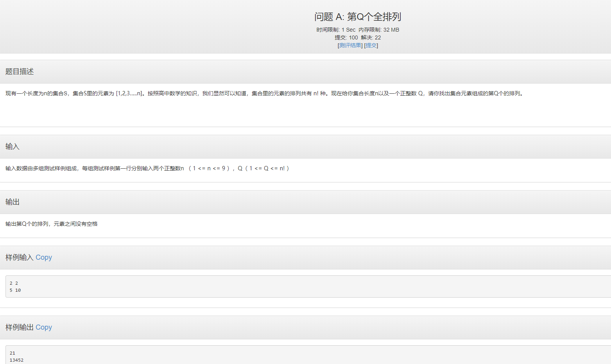611x364 pixels.
Task: Copy the sample output using Copy link
Action: coord(43,327)
